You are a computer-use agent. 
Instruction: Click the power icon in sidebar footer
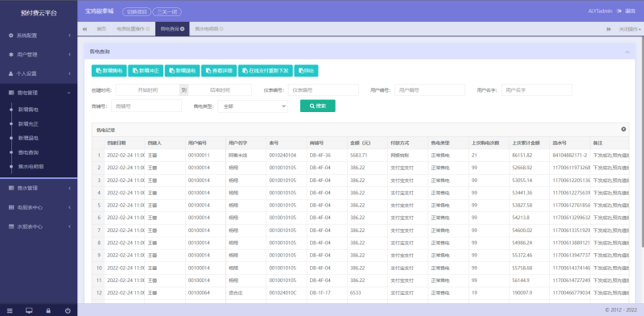(68, 310)
